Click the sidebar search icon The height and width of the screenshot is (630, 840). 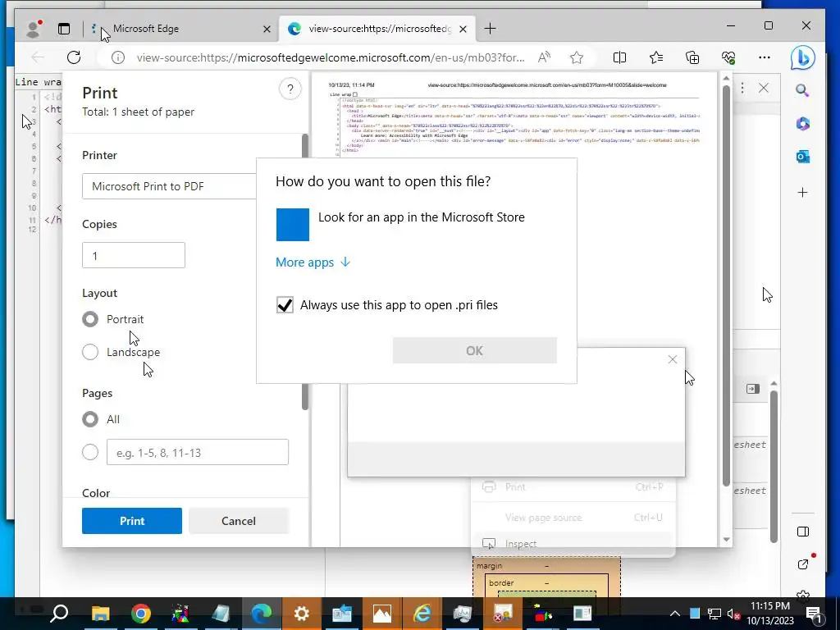[x=802, y=90]
